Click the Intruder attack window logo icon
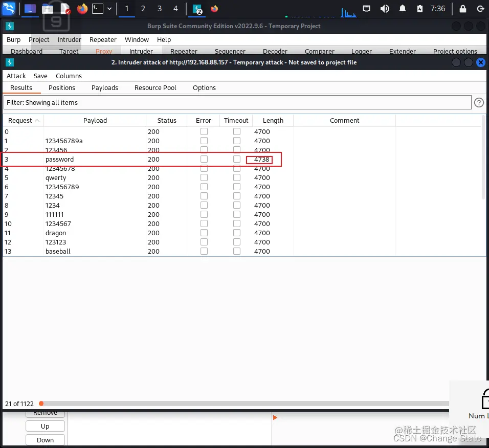489x448 pixels. [x=10, y=62]
